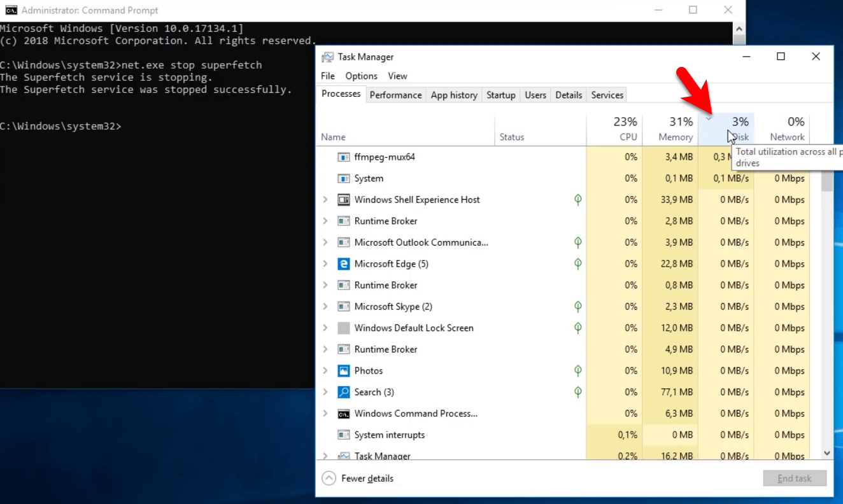Click the Microsoft Skype process icon
This screenshot has height=504, width=843.
pyautogui.click(x=344, y=307)
